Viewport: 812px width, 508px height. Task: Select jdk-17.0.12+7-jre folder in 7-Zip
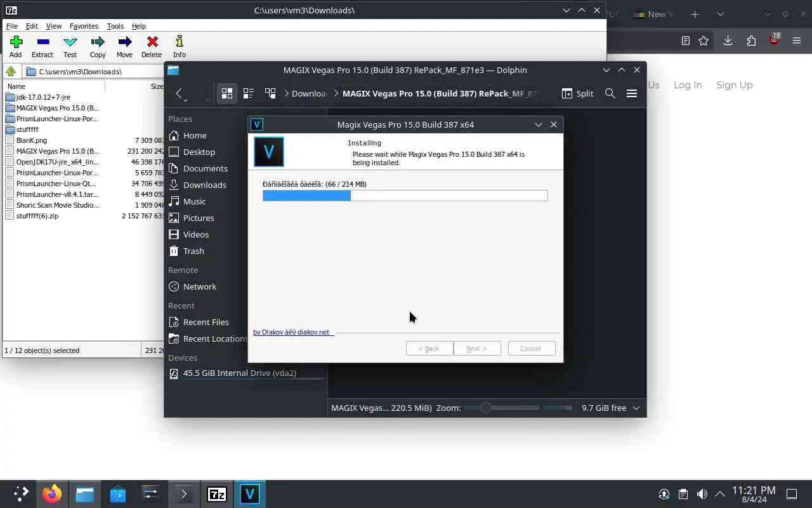[43, 97]
